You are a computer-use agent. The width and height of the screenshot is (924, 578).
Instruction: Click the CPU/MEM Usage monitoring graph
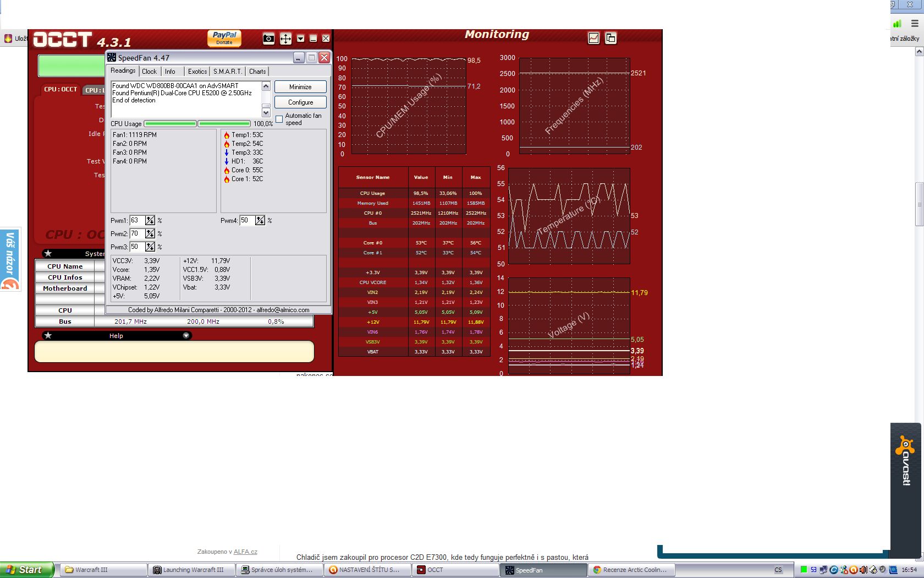click(409, 106)
